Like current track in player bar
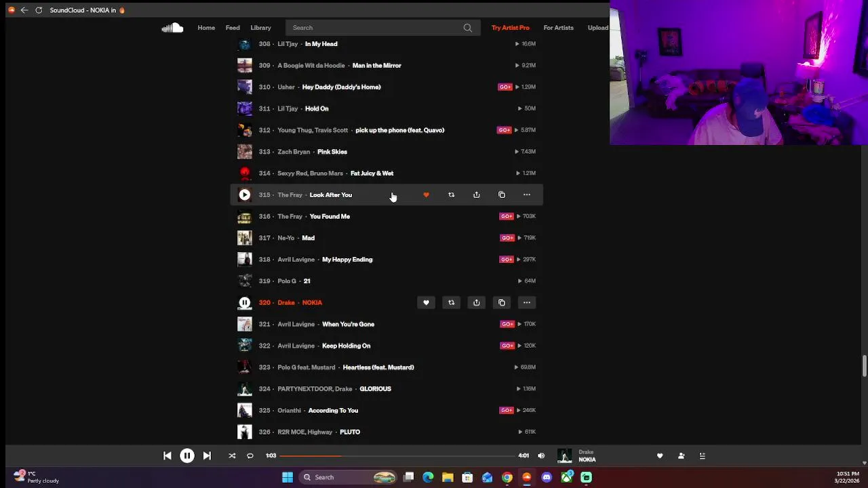Screen dimensions: 868x488 point(660,456)
